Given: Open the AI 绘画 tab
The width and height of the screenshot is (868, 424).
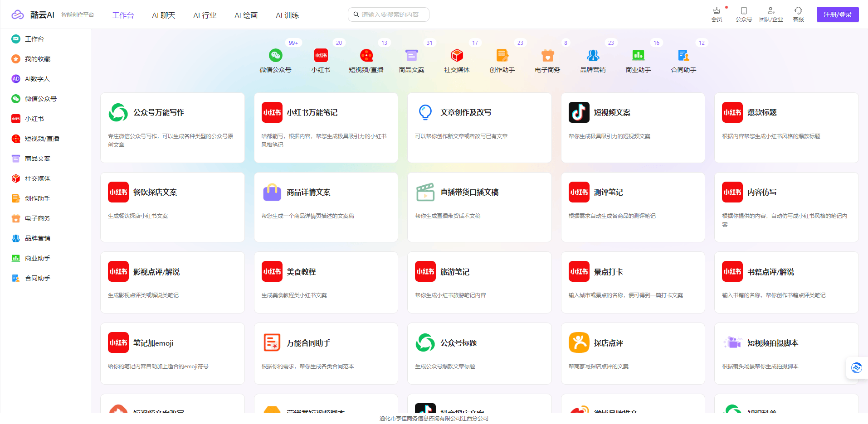Looking at the screenshot, I should pos(246,15).
